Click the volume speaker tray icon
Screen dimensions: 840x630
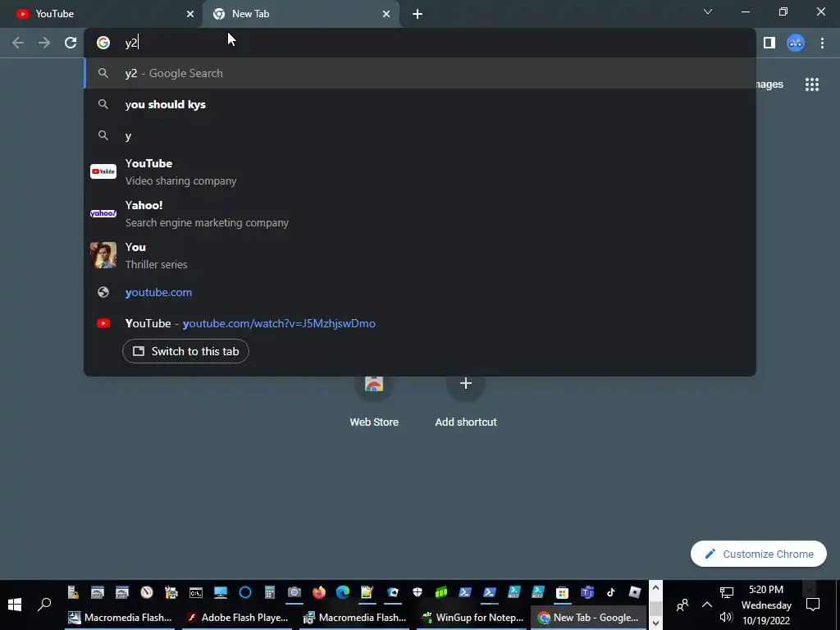(726, 617)
